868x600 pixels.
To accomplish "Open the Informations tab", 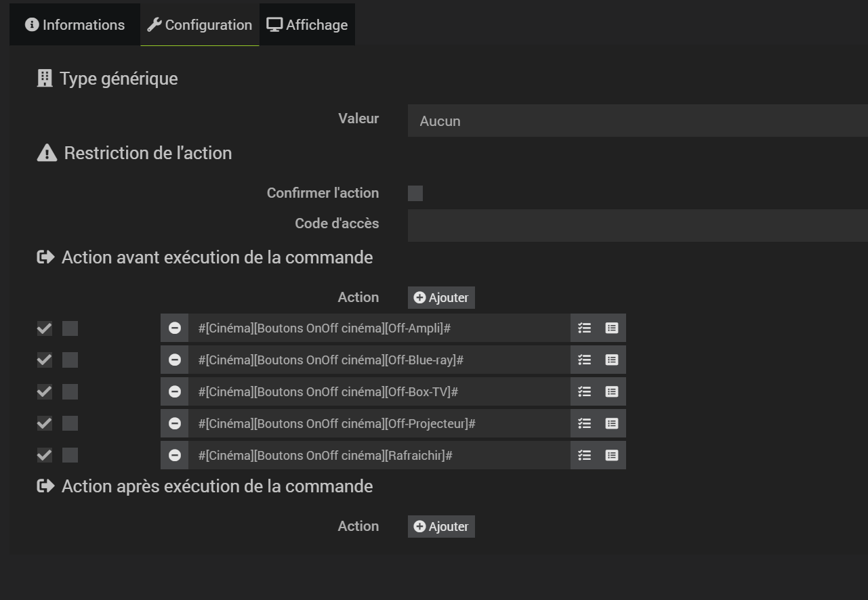I will (x=75, y=24).
